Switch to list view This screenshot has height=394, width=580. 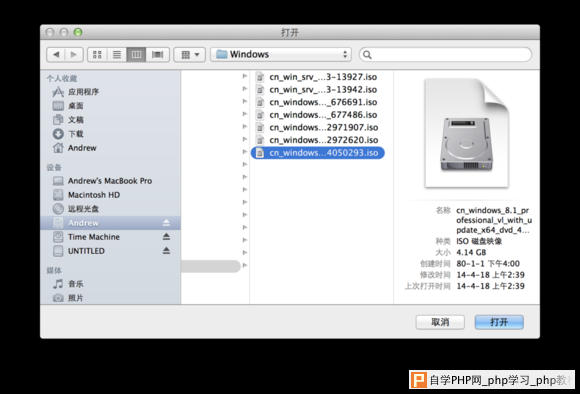pyautogui.click(x=117, y=55)
